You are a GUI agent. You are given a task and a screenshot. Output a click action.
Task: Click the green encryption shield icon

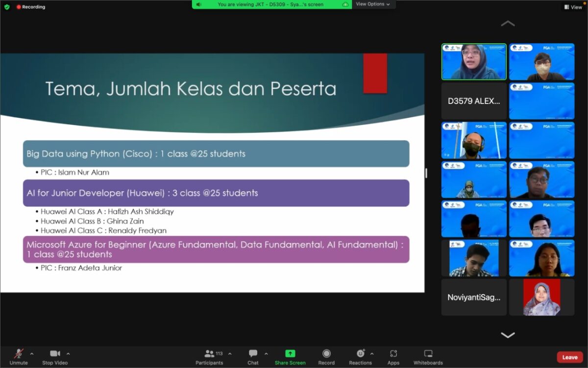tap(7, 7)
